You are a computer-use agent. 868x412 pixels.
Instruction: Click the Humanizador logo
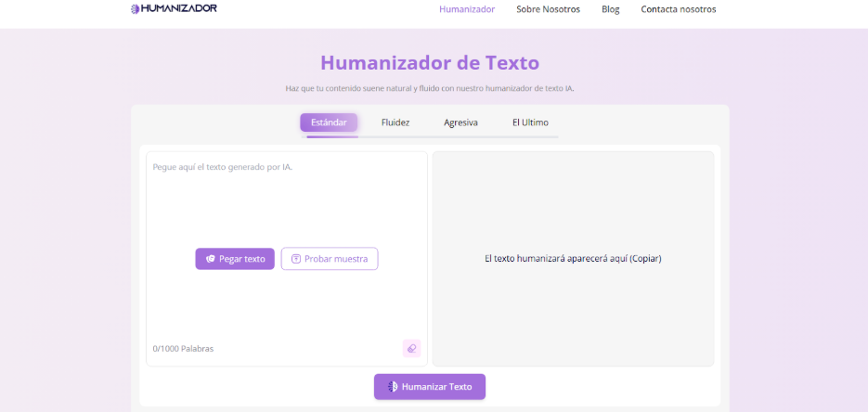[174, 9]
